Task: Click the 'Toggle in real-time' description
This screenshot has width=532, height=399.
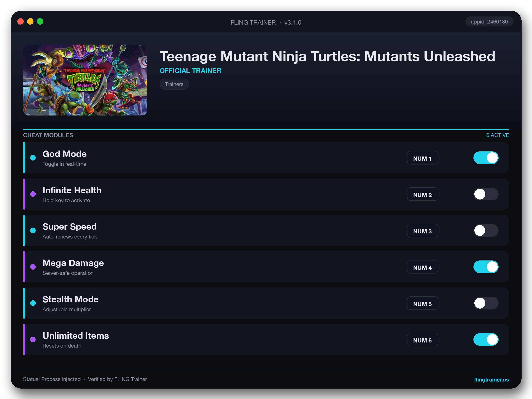Action: (64, 164)
